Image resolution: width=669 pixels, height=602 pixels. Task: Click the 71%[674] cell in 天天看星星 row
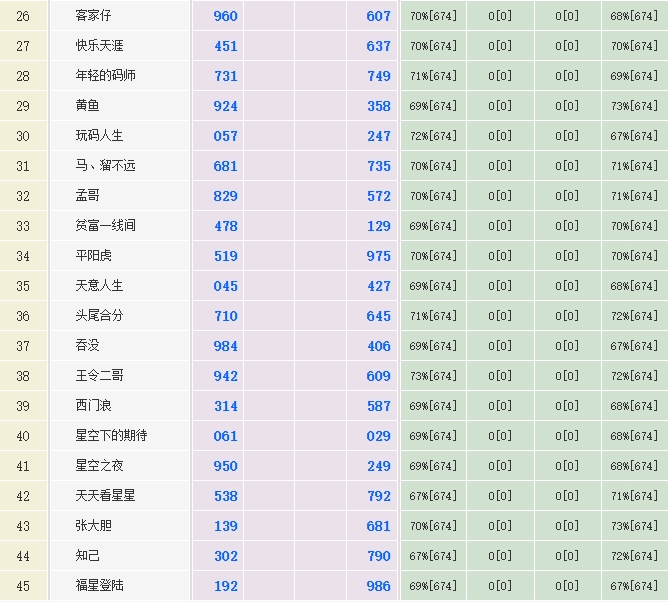point(634,496)
